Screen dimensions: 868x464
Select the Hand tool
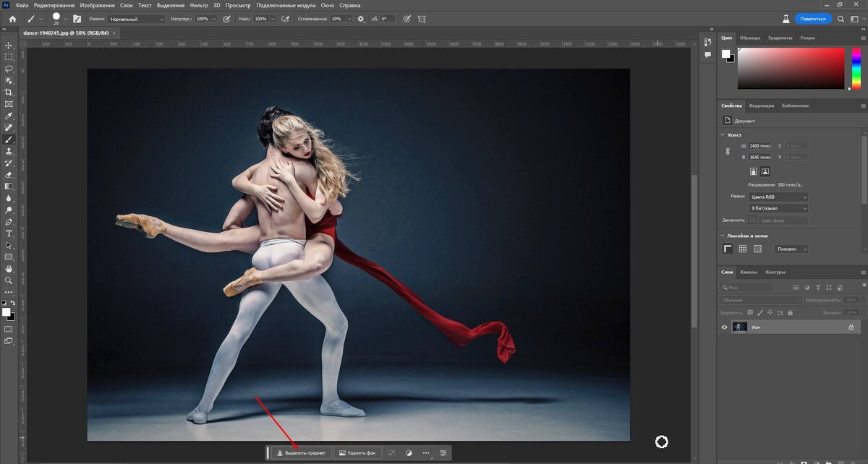tap(9, 269)
